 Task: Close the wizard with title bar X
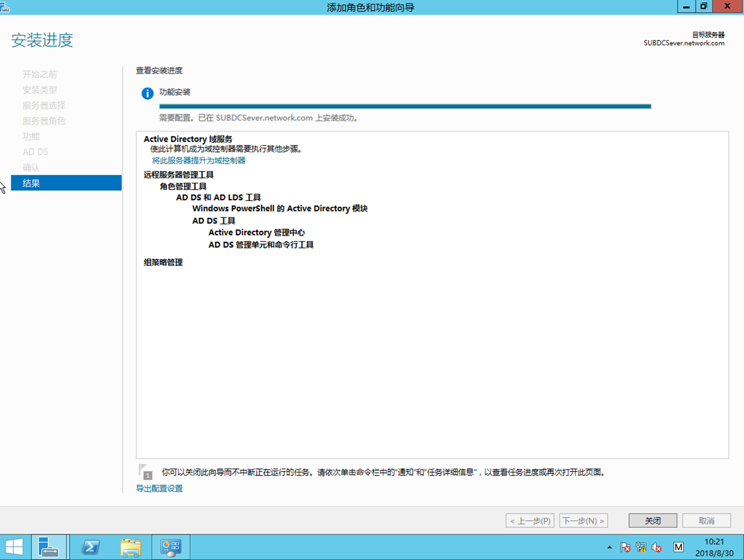728,6
